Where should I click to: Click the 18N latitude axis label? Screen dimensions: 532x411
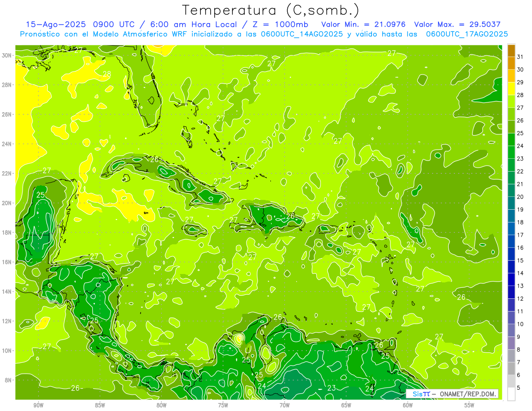click(x=7, y=232)
